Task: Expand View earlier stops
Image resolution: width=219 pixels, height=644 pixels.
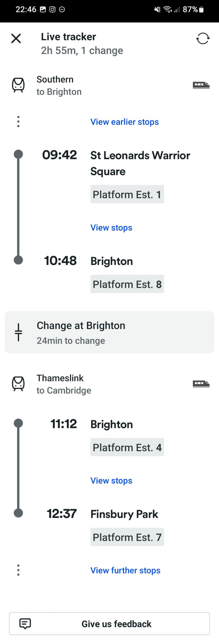Action: (x=124, y=122)
